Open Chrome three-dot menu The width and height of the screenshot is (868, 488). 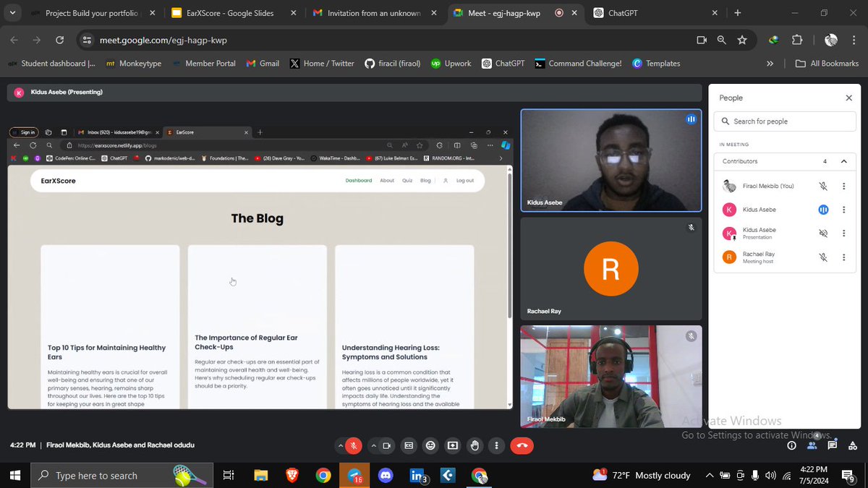(854, 40)
